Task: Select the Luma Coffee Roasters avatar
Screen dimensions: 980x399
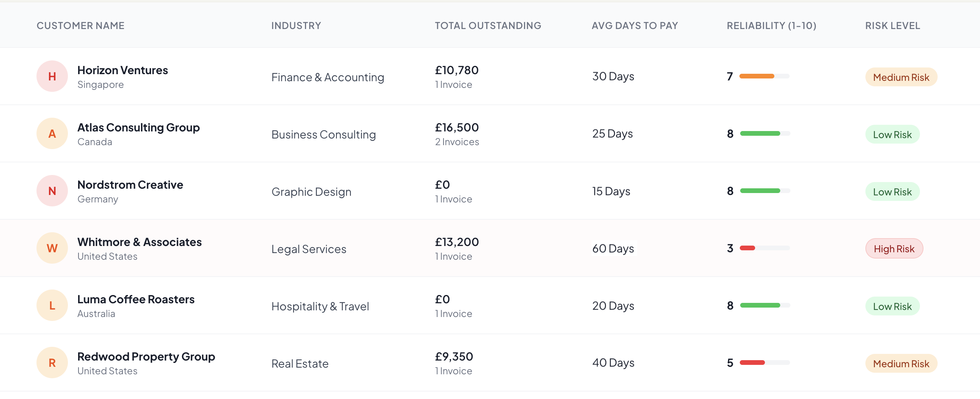Action: tap(52, 305)
